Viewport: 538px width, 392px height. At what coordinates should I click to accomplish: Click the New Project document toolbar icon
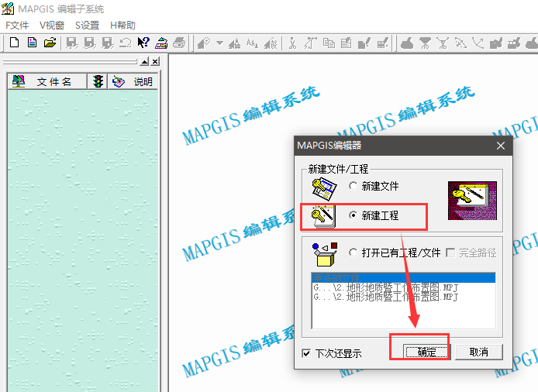click(32, 43)
